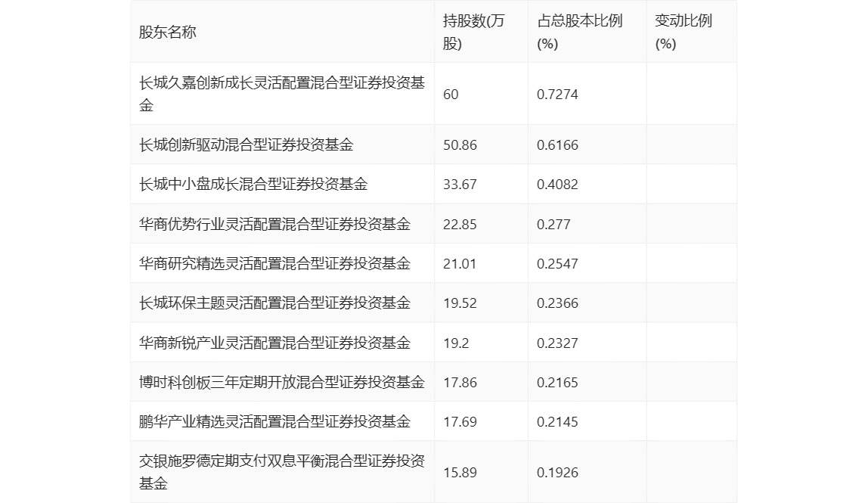Click the shareholding value 17.86
This screenshot has height=503, width=868.
click(x=460, y=382)
